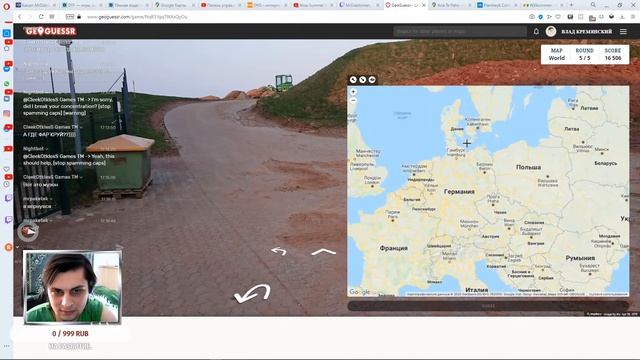Open the hamburger menu in GeoGuessr header
This screenshot has height=360, width=640.
click(x=623, y=31)
